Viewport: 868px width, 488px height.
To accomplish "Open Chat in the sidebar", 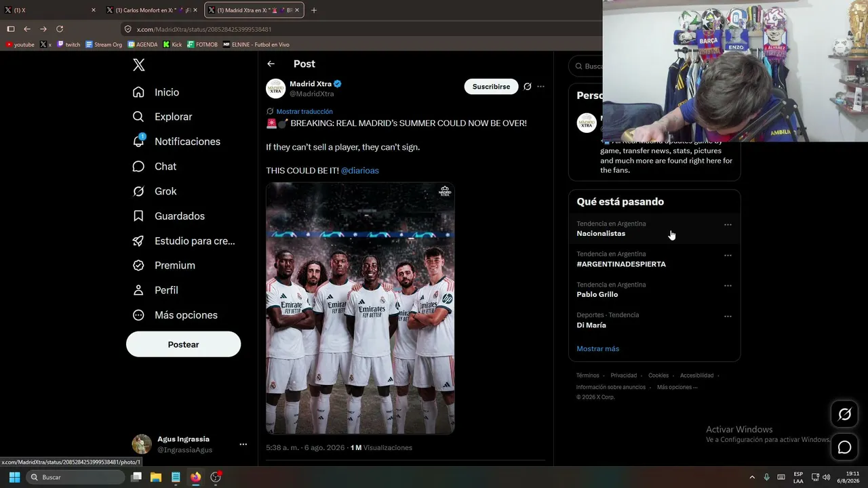I will click(x=155, y=166).
